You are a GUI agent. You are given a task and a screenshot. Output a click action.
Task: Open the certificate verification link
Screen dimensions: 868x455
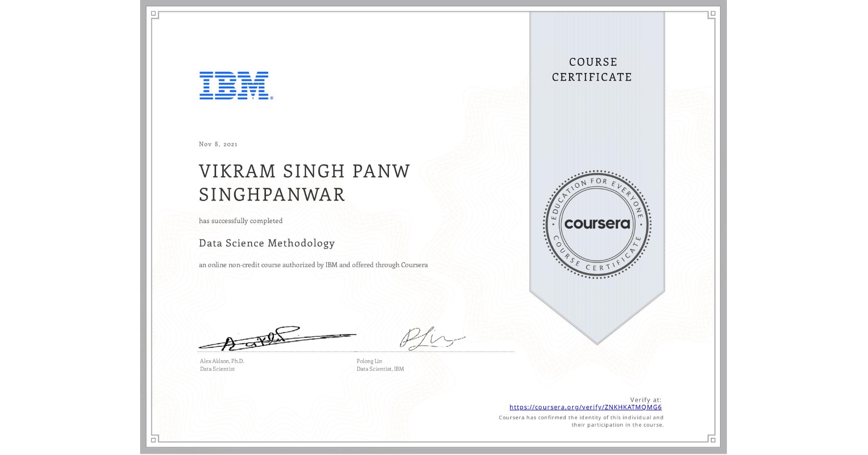586,407
